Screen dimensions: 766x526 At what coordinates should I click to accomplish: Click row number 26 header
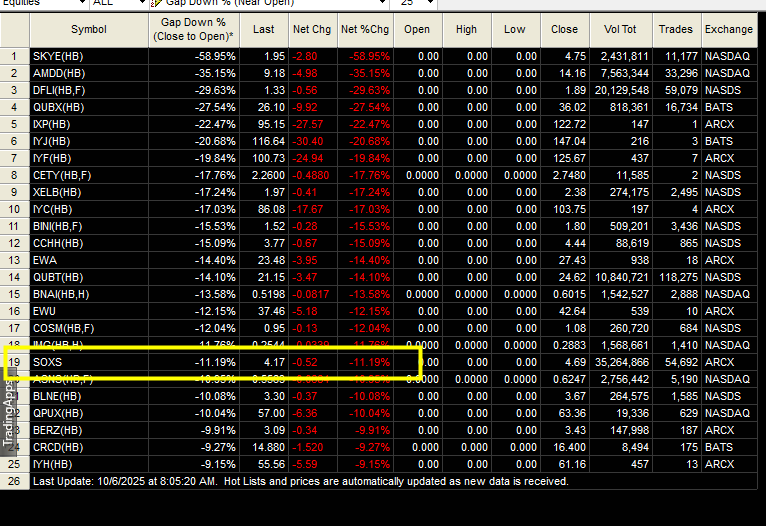[x=15, y=481]
